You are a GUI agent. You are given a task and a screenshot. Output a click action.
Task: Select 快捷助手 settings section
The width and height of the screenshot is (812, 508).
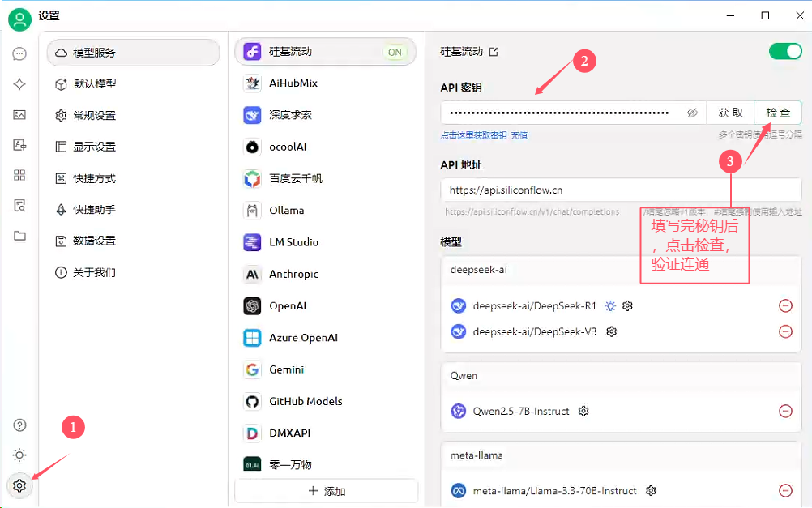click(134, 210)
